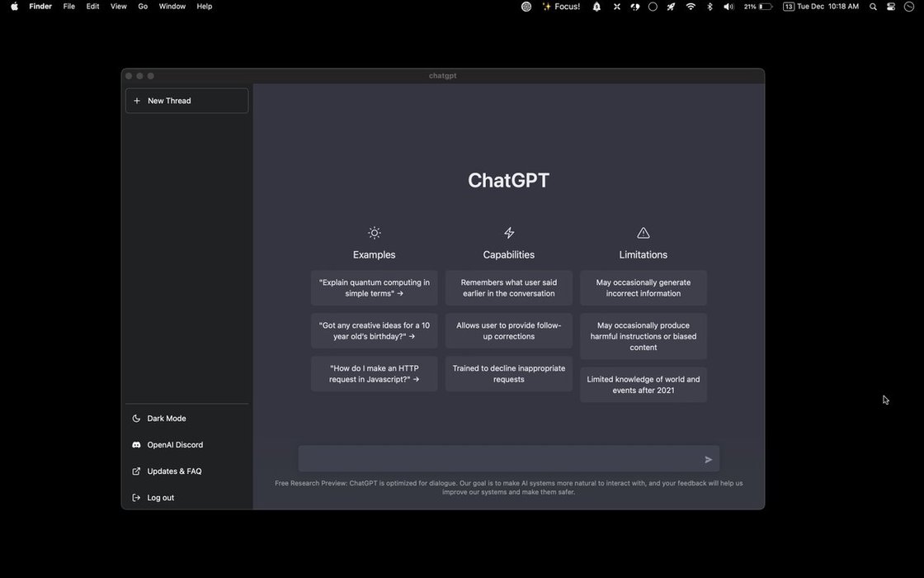Screen dimensions: 924x578
Task: Click the sun icon above Examples
Action: (x=375, y=233)
